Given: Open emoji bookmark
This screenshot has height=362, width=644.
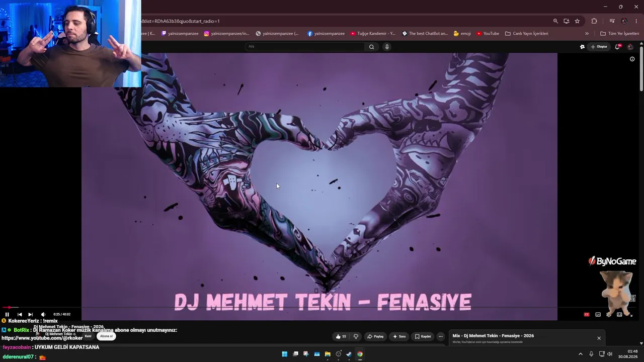Looking at the screenshot, I should pyautogui.click(x=462, y=34).
